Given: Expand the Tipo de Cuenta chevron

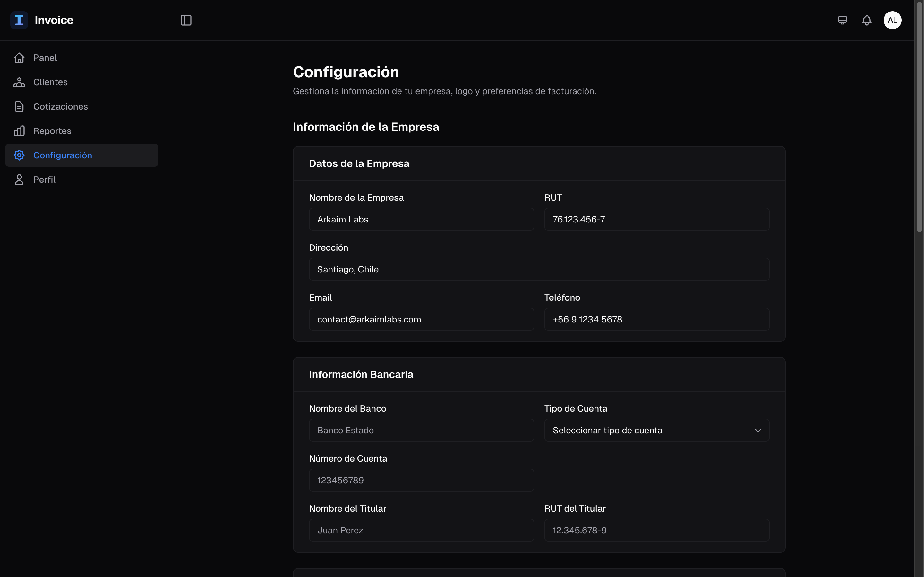Looking at the screenshot, I should [758, 430].
